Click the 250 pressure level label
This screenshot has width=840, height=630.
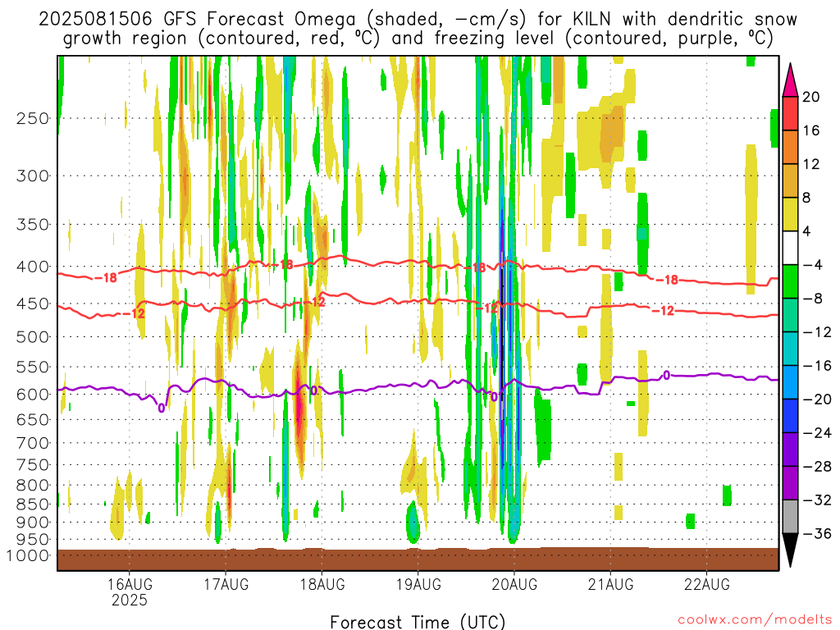tap(33, 118)
